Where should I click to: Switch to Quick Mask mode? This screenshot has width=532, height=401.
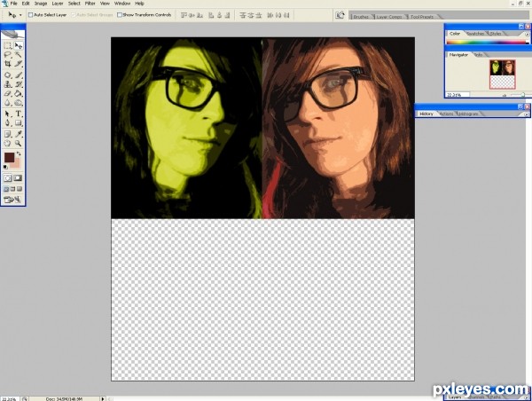pyautogui.click(x=18, y=178)
